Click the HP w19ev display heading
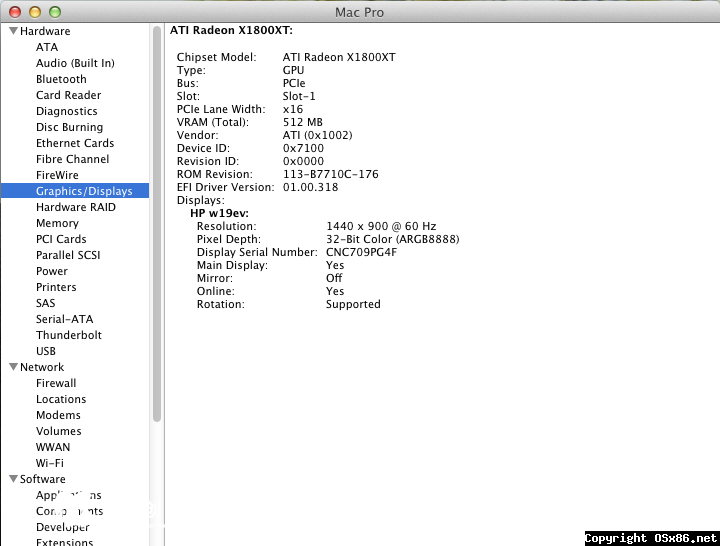720x546 pixels. coord(219,214)
